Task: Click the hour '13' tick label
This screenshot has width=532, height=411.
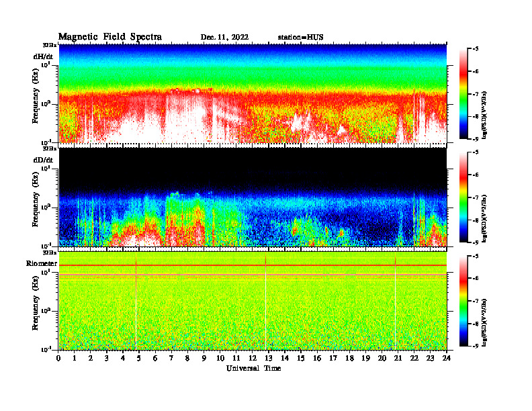Action: pyautogui.click(x=269, y=359)
